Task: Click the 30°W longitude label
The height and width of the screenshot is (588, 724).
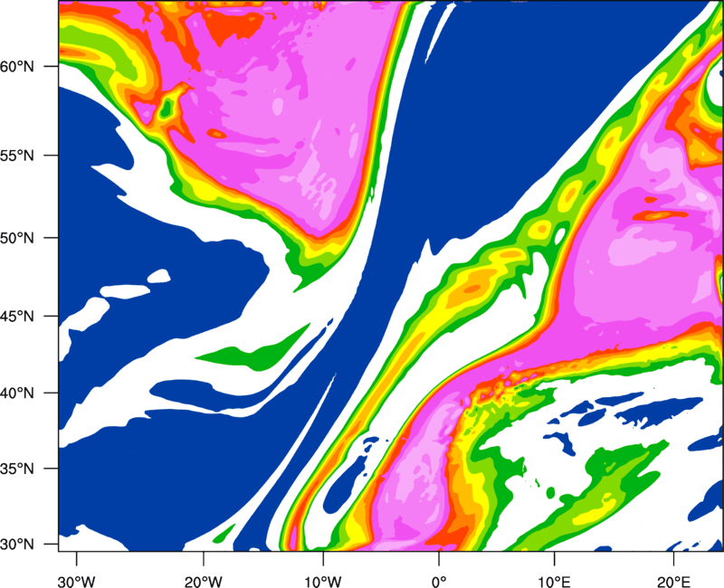Action: click(77, 582)
